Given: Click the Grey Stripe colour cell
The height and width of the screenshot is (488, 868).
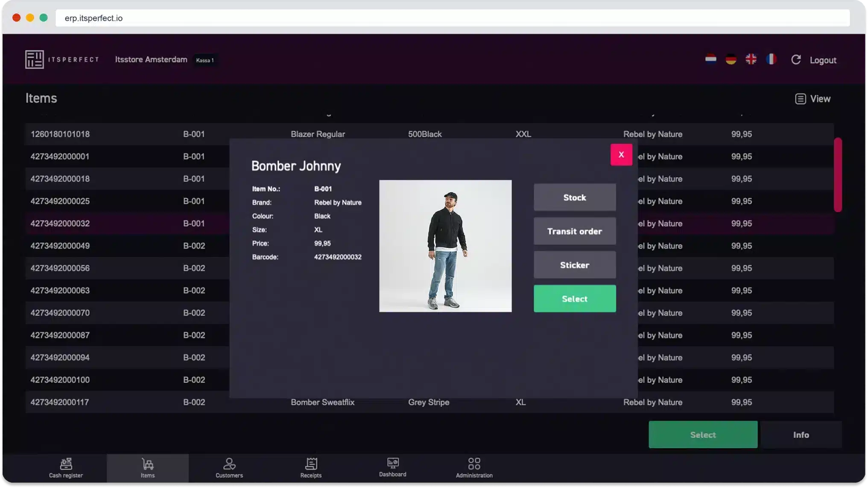Looking at the screenshot, I should (x=428, y=402).
